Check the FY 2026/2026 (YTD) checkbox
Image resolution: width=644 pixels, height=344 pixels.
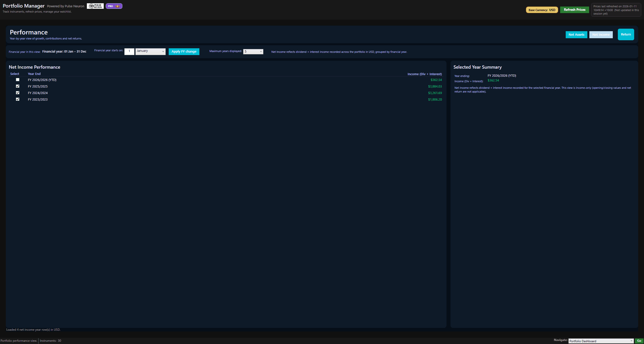coord(18,80)
